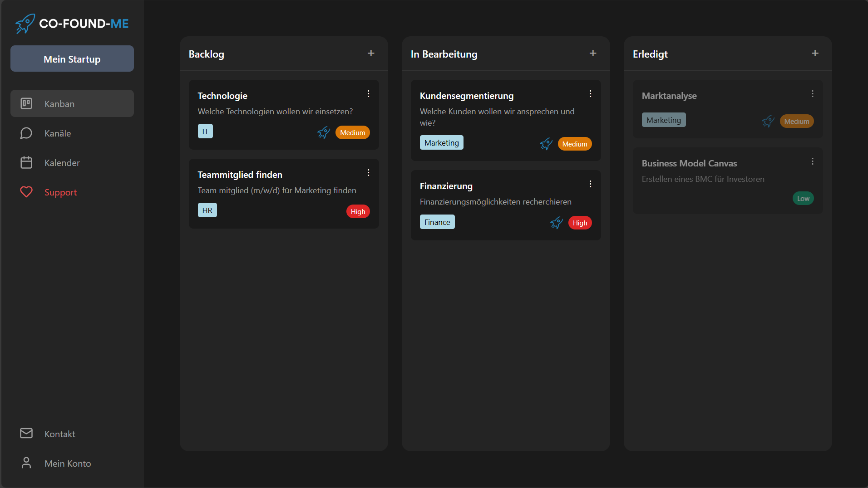Open three-dot menu on Teammitglied finden card
Image resolution: width=868 pixels, height=488 pixels.
point(368,173)
